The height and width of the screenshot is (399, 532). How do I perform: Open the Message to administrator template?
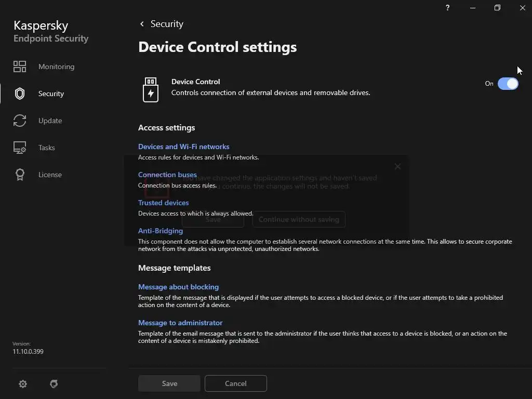[x=180, y=323]
